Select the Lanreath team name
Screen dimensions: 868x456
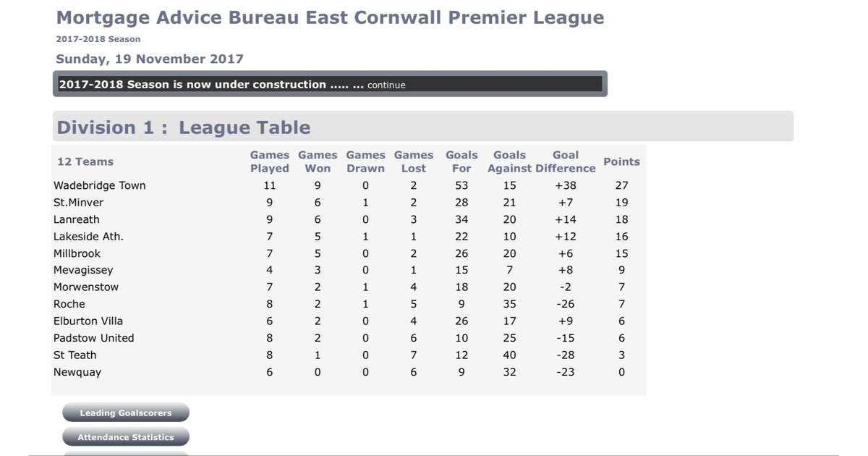(x=76, y=219)
